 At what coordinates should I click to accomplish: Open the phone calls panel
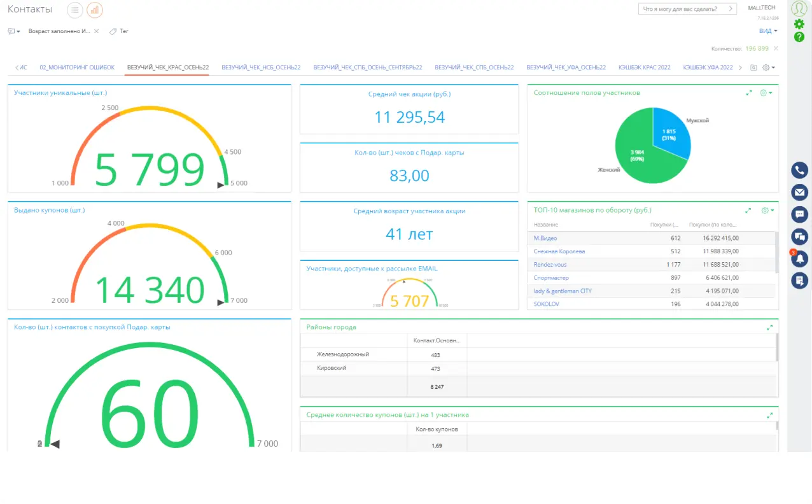(799, 171)
